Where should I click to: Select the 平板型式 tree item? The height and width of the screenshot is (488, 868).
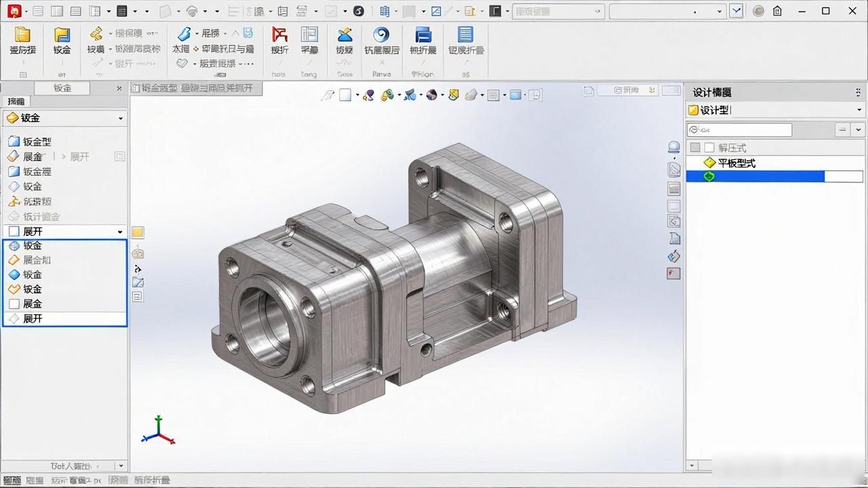tap(736, 163)
